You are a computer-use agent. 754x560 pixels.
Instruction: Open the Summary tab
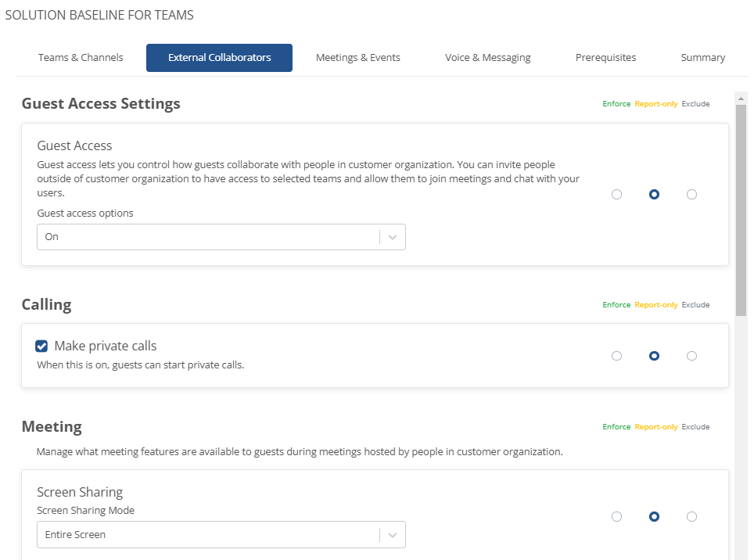702,57
